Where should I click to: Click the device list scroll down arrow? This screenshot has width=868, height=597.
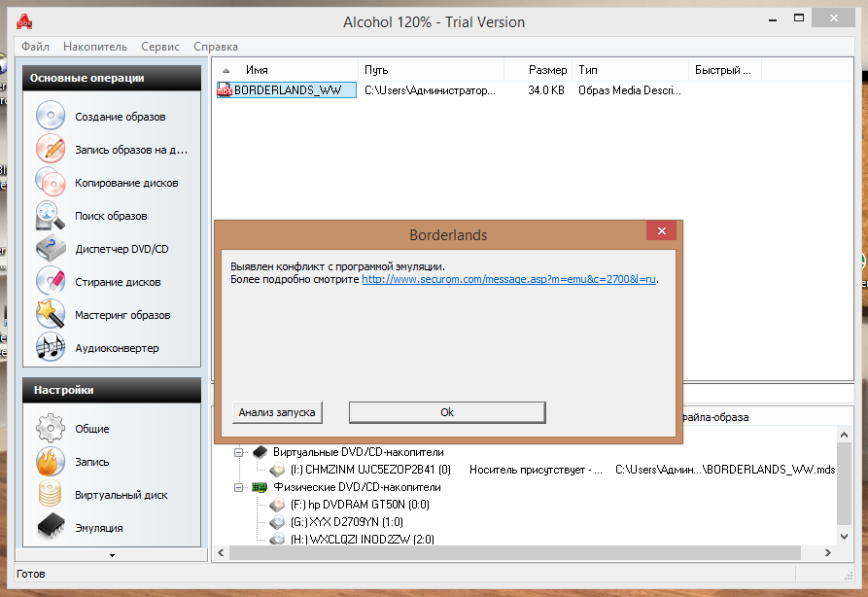[844, 536]
